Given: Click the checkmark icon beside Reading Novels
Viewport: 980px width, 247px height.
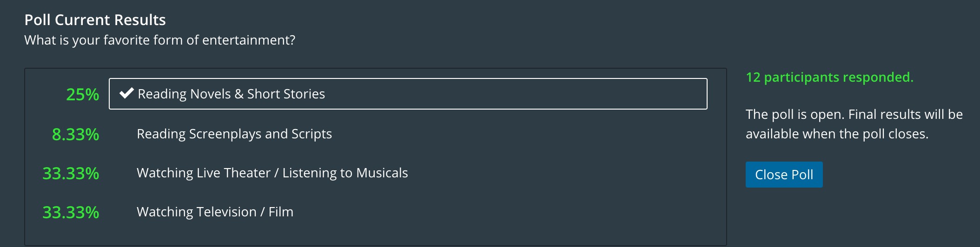Looking at the screenshot, I should point(126,93).
